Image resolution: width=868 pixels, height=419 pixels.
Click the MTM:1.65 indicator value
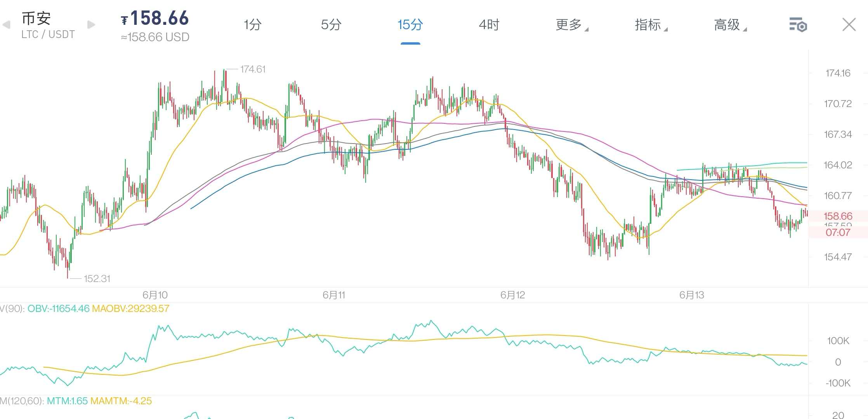pos(67,401)
